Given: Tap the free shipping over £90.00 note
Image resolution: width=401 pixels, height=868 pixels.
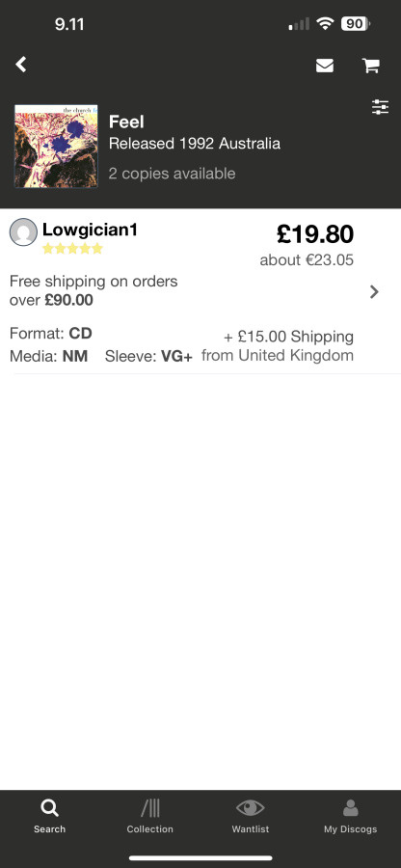Looking at the screenshot, I should point(94,290).
